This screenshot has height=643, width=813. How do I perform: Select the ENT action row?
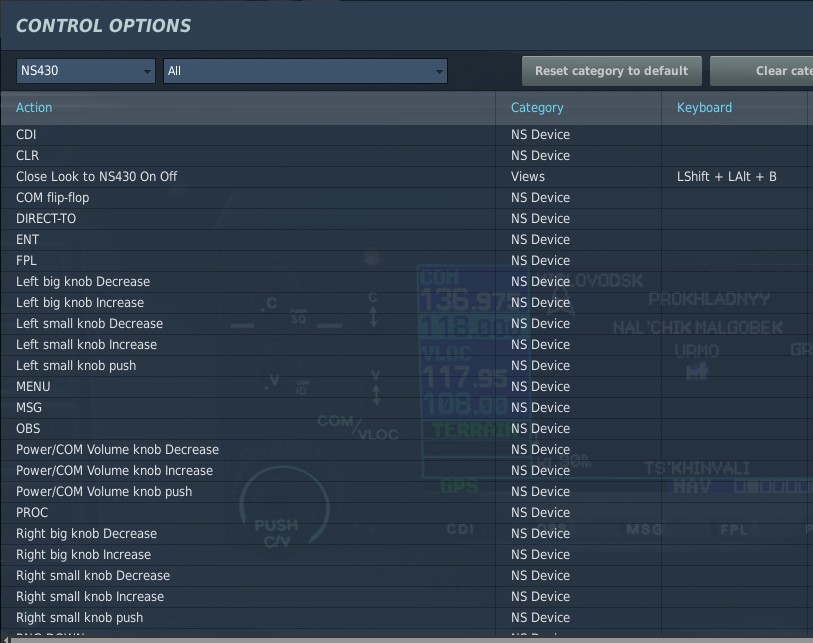tap(27, 239)
